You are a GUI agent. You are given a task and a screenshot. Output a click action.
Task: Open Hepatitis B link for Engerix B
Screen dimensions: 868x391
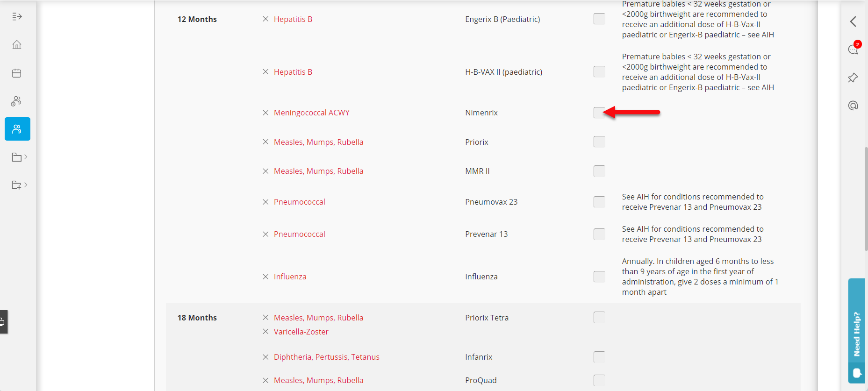[x=293, y=19]
